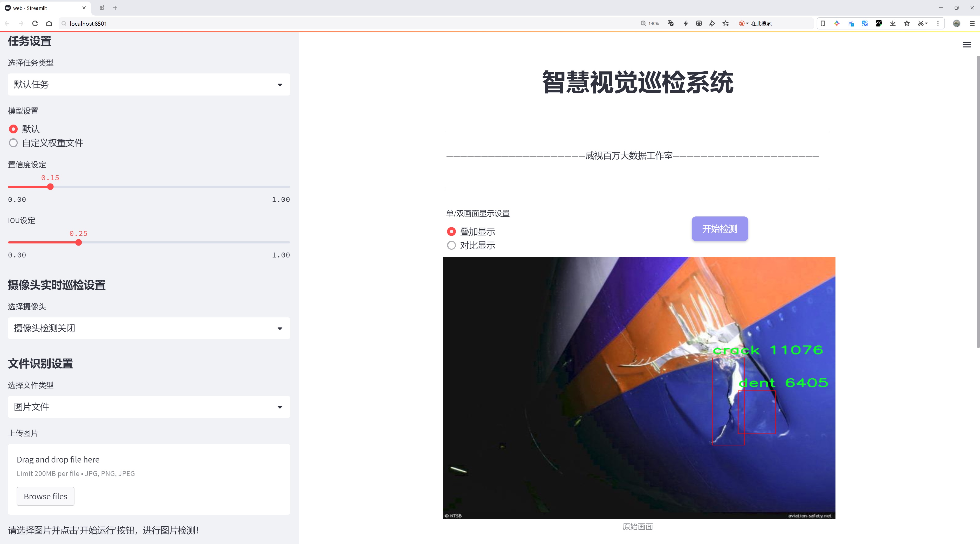Screen dimensions: 980x544
Task: Go to the browser home page
Action: [x=49, y=23]
